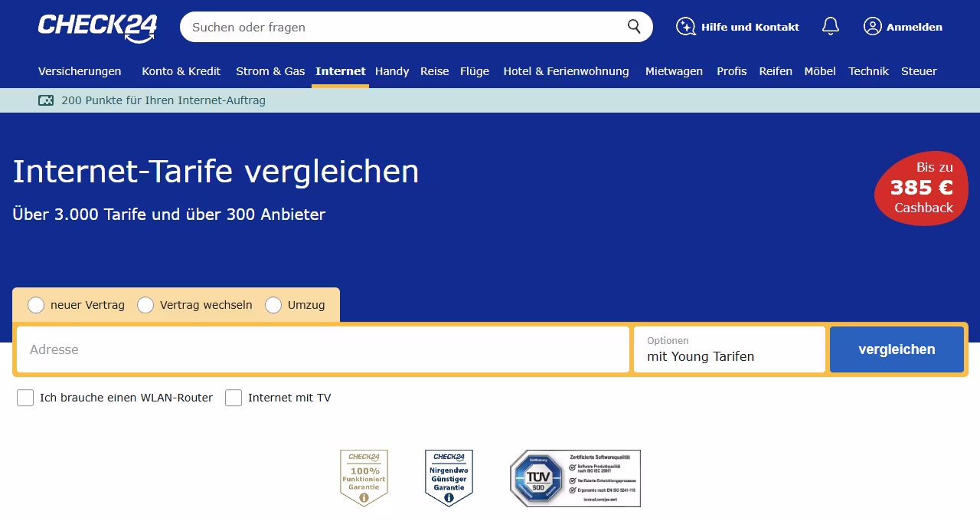Select the Vertrag wechseln radio option
Screen dimensions: 980x521
click(x=145, y=305)
